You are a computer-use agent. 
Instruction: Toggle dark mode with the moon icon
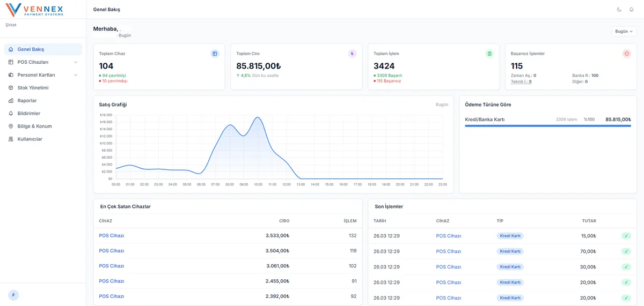pyautogui.click(x=619, y=9)
